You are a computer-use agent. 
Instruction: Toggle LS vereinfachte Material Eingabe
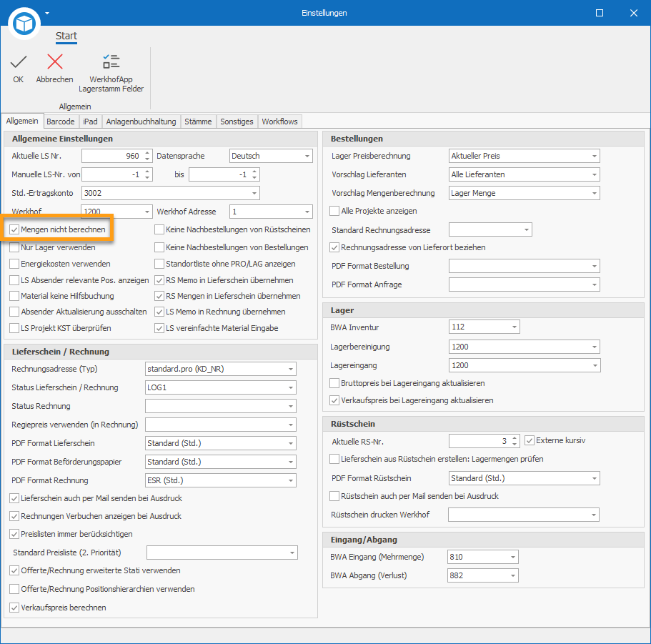159,328
